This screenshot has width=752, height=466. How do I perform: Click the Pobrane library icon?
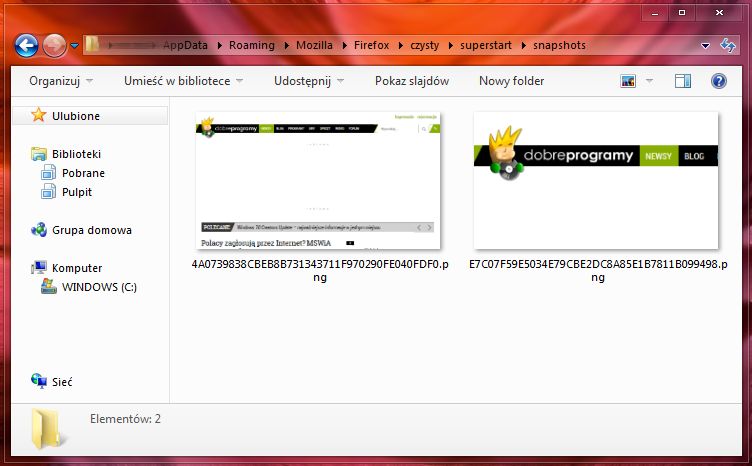[48, 173]
